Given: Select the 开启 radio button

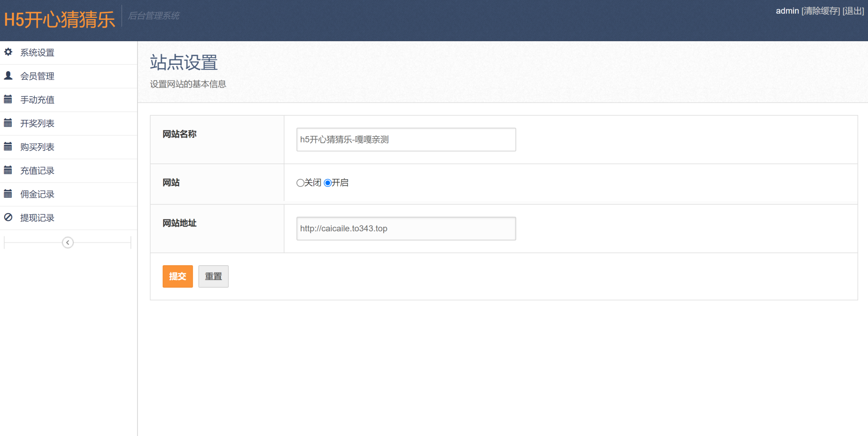Looking at the screenshot, I should [328, 183].
